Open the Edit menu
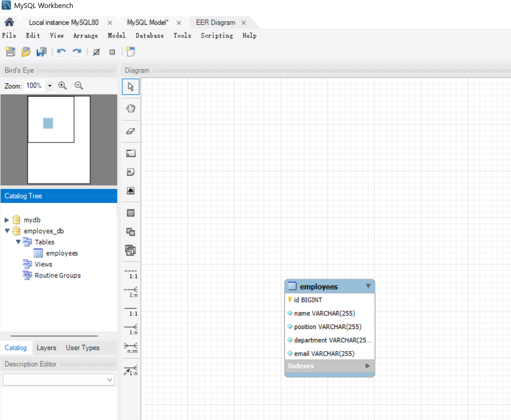The width and height of the screenshot is (511, 420). tap(33, 35)
